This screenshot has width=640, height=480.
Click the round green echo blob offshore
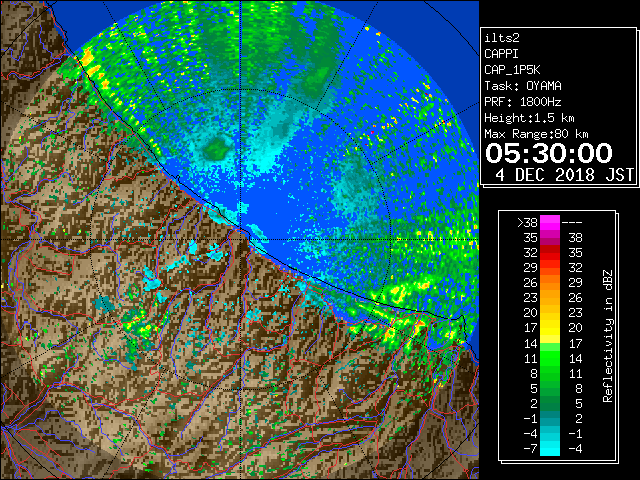pos(216,149)
